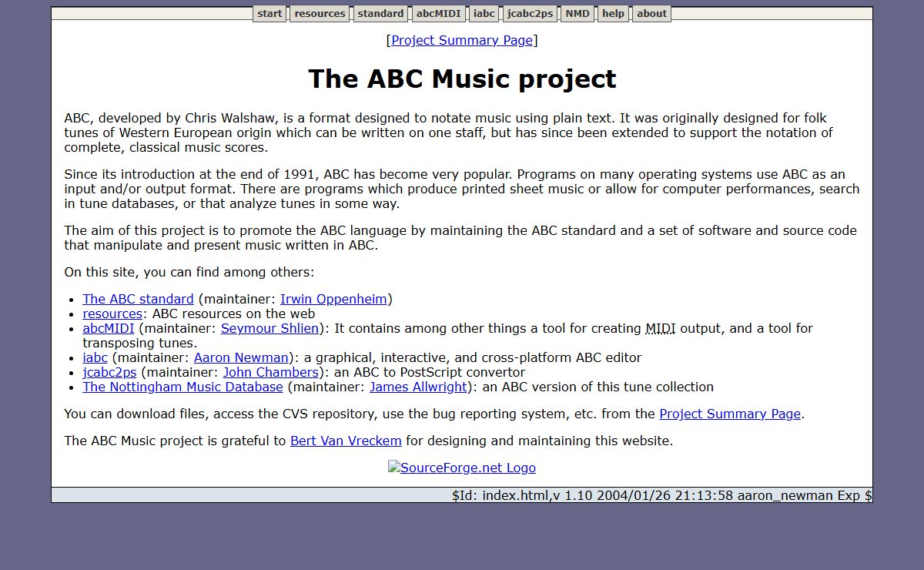
Task: Open the jcabc2ps link in the list
Action: pos(109,372)
